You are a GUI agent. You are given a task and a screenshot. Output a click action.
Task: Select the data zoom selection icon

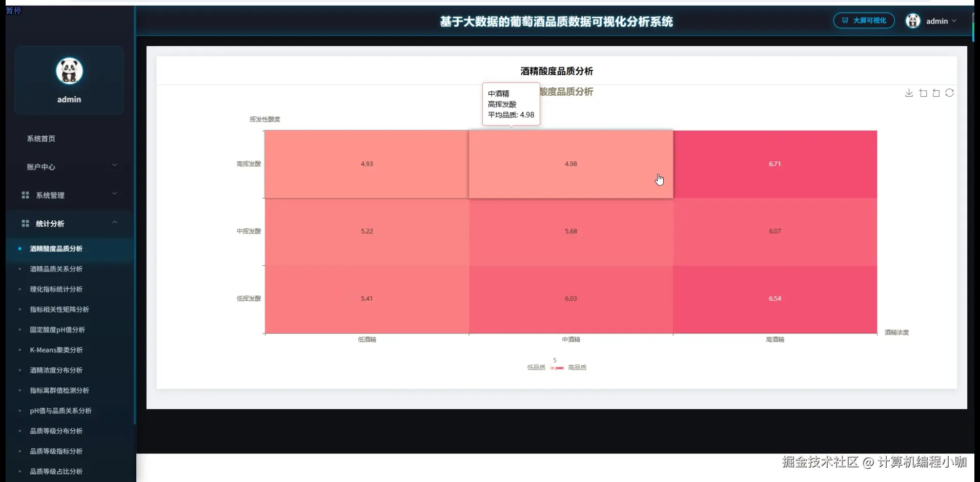(x=923, y=93)
